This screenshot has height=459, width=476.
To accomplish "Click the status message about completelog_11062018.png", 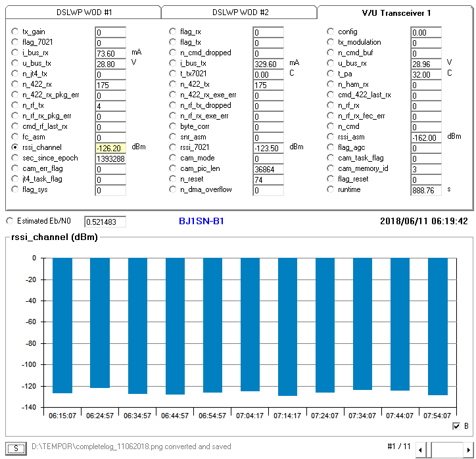I will click(x=131, y=447).
